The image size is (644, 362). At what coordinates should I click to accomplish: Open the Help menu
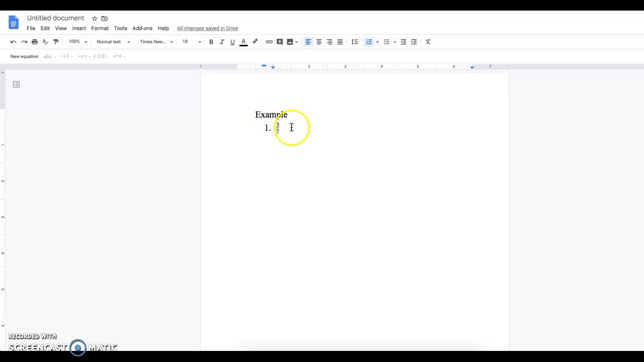click(163, 29)
